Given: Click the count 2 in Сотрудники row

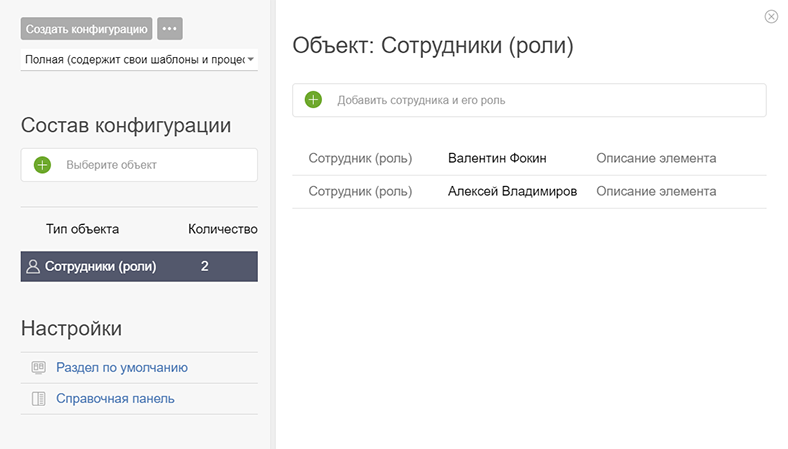Looking at the screenshot, I should point(205,266).
